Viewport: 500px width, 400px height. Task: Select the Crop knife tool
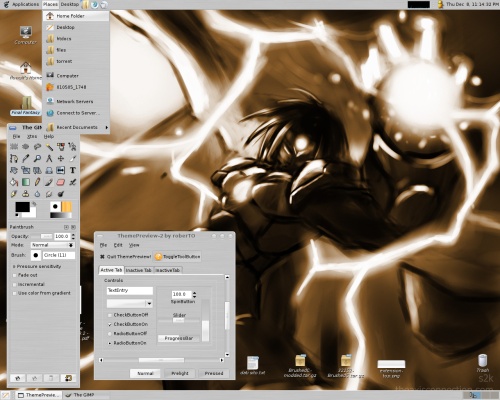click(x=72, y=158)
